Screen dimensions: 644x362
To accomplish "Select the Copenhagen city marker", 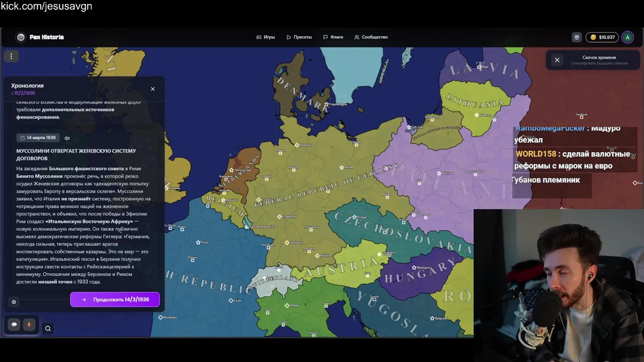I will click(327, 104).
